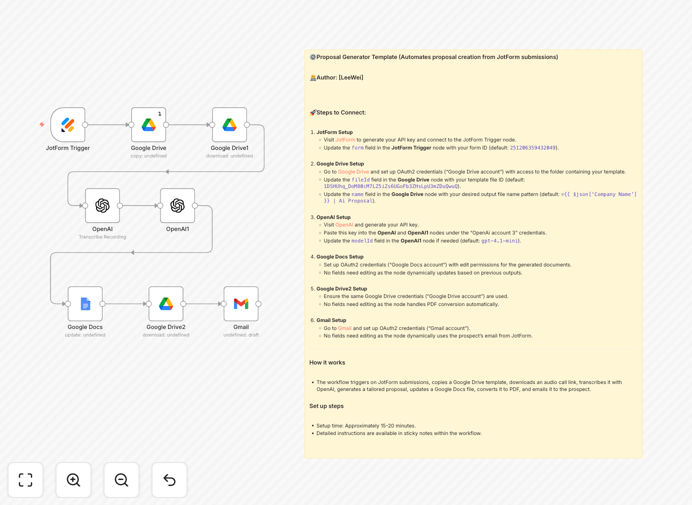Viewport: 692px width, 505px height.
Task: Open the Gmail link in setup notes
Action: (x=345, y=328)
